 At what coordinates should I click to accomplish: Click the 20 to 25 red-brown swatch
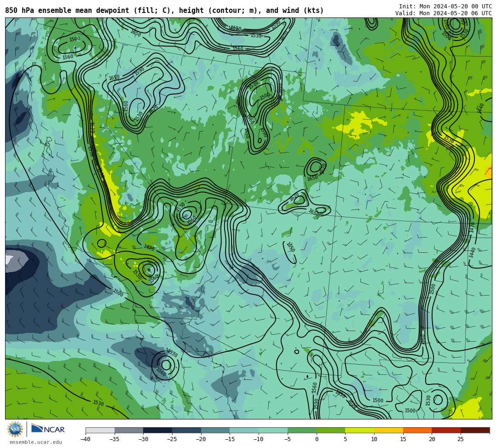coord(446,430)
